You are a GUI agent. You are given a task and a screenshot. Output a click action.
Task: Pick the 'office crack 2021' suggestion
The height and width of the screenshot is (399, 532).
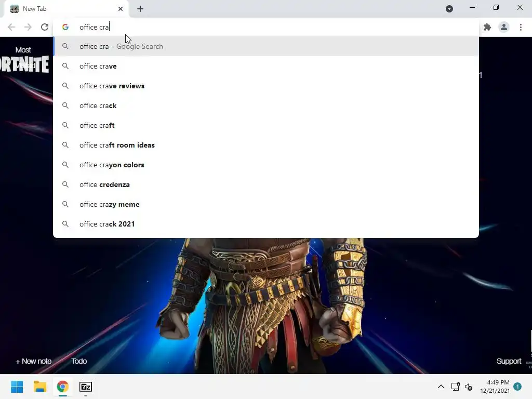coord(266,224)
